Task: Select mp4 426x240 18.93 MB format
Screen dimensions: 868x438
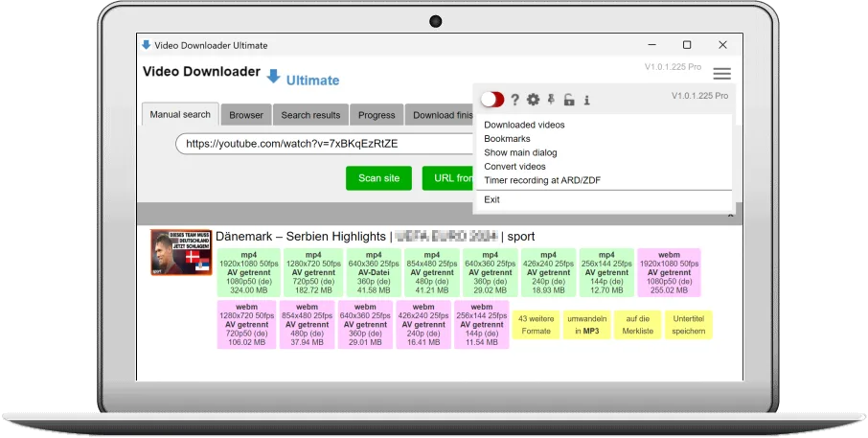Action: tap(548, 272)
